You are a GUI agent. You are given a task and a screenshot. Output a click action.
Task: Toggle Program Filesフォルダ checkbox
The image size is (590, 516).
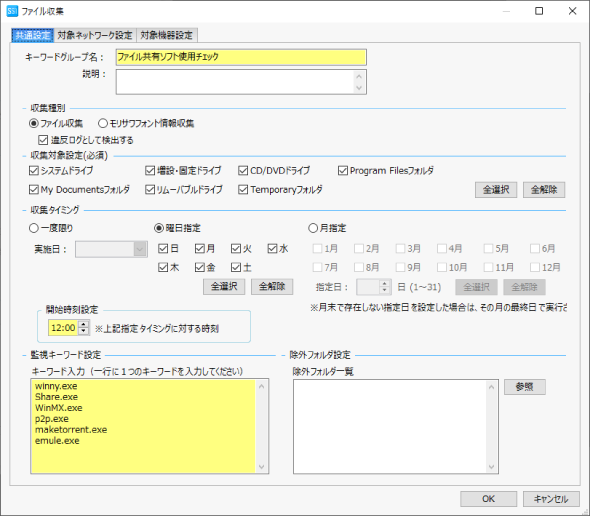(x=343, y=171)
